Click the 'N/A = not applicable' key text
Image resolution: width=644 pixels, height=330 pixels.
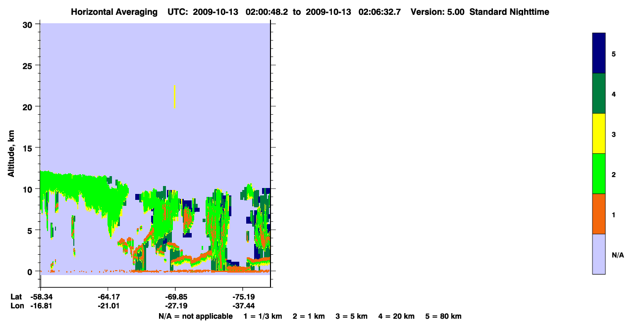[x=195, y=316]
